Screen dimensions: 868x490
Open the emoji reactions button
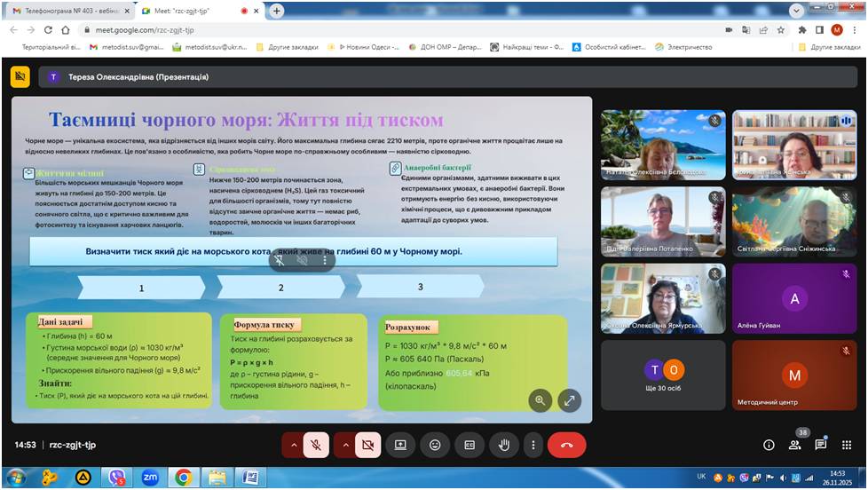(435, 445)
